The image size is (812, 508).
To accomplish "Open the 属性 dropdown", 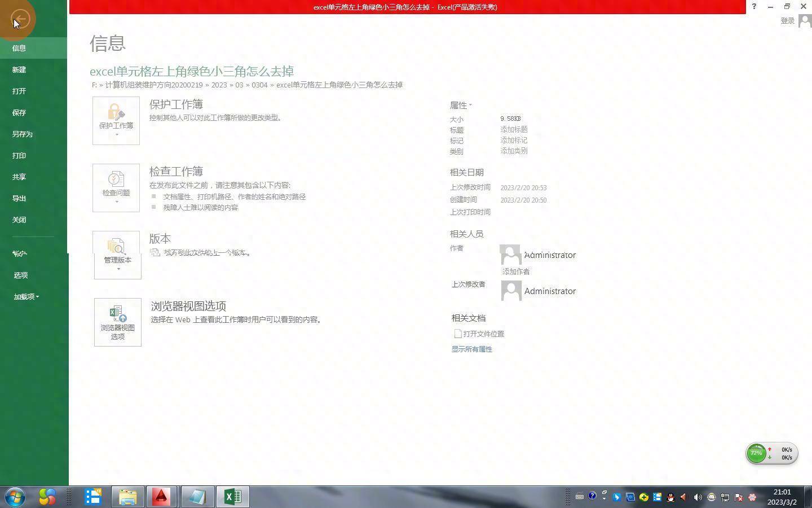I will coord(470,105).
